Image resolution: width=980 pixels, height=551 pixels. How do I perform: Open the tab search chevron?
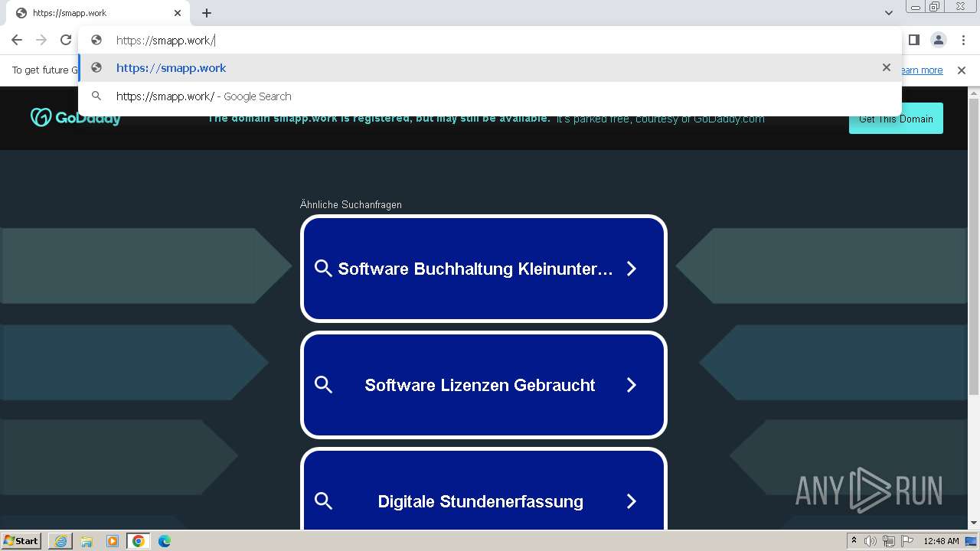point(889,13)
